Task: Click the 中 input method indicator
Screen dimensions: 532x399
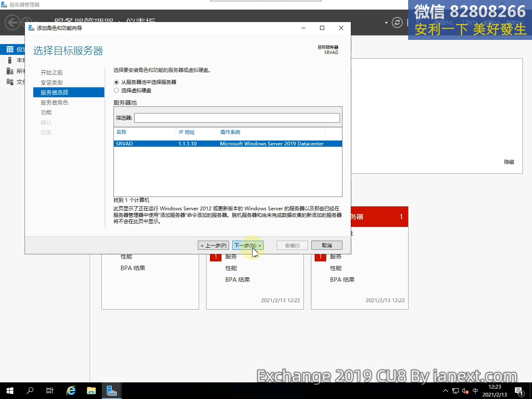Action: click(475, 391)
